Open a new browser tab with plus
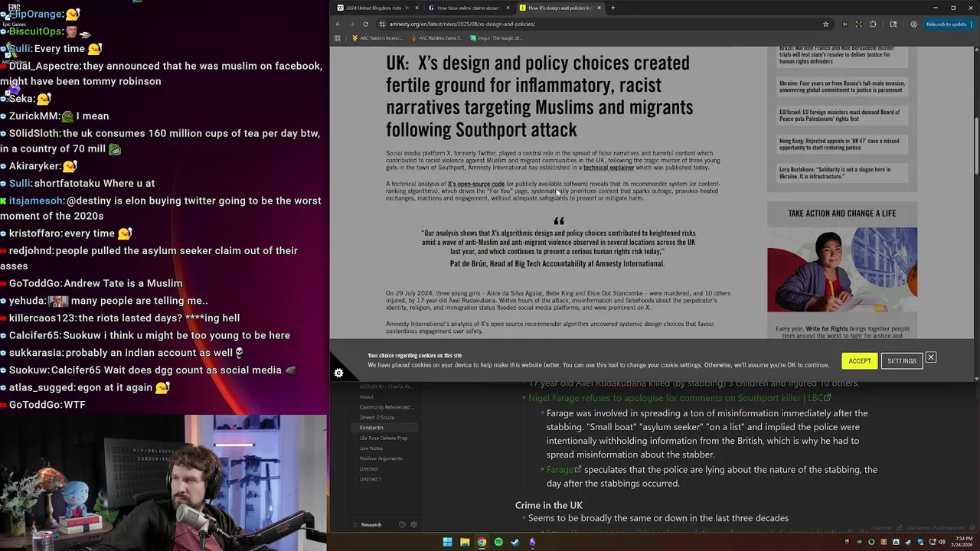The height and width of the screenshot is (551, 980). [x=612, y=8]
